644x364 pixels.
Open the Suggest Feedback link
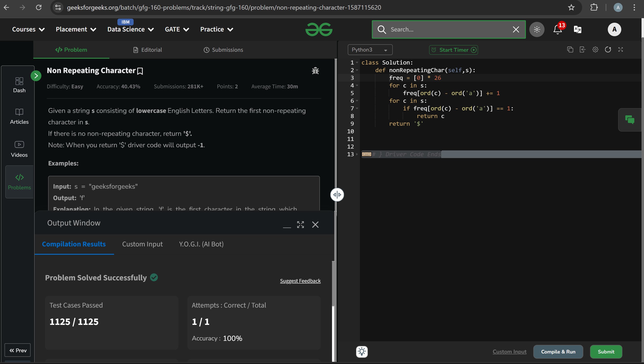click(300, 281)
